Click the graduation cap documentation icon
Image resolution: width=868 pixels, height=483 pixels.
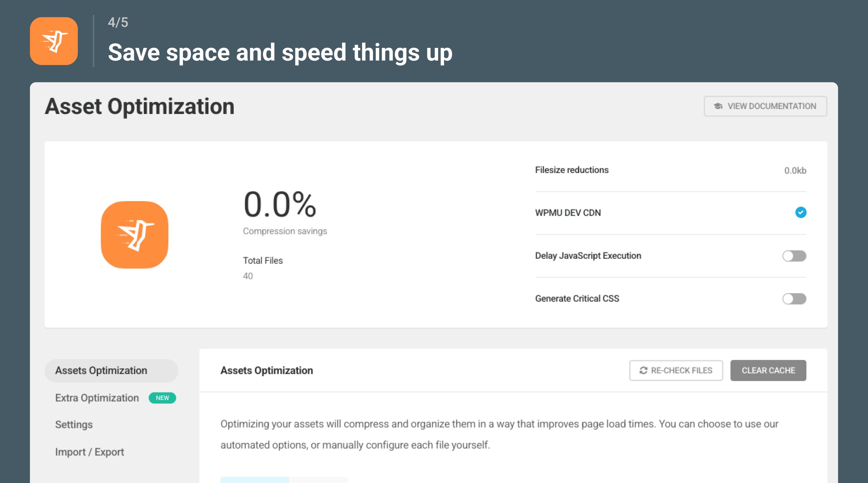[x=718, y=106]
